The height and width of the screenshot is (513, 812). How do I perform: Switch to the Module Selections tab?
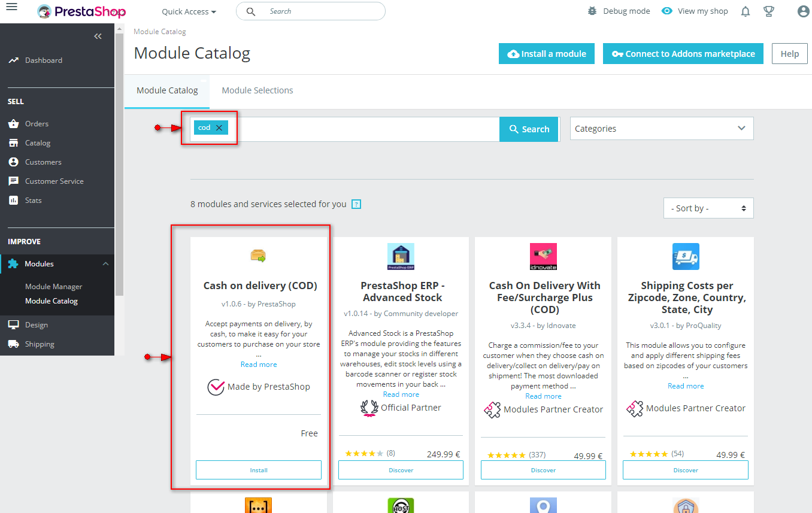[x=257, y=90]
